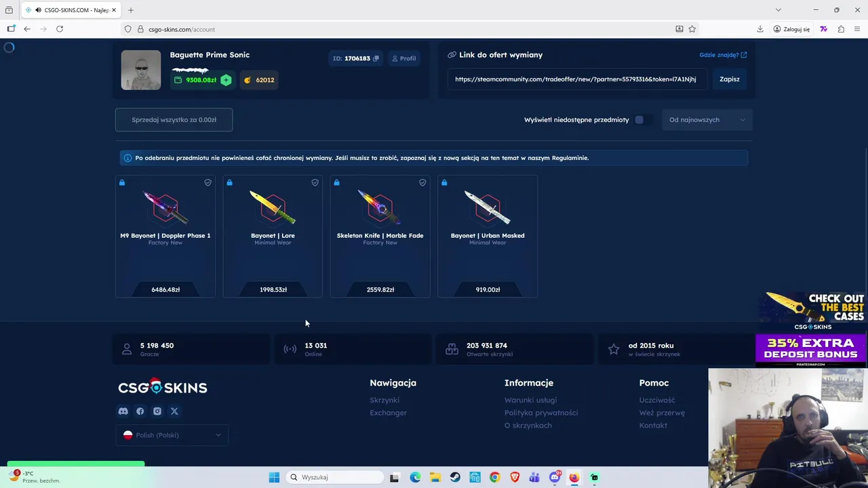
Task: Open the Facebook social icon in footer
Action: point(140,411)
